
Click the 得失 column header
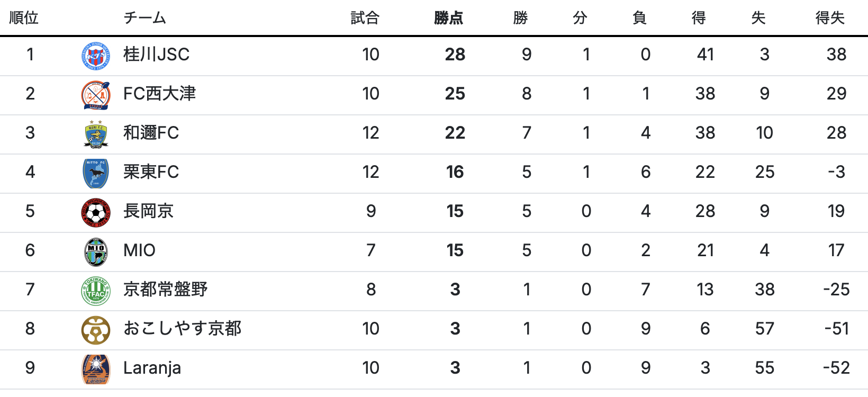pos(830,18)
